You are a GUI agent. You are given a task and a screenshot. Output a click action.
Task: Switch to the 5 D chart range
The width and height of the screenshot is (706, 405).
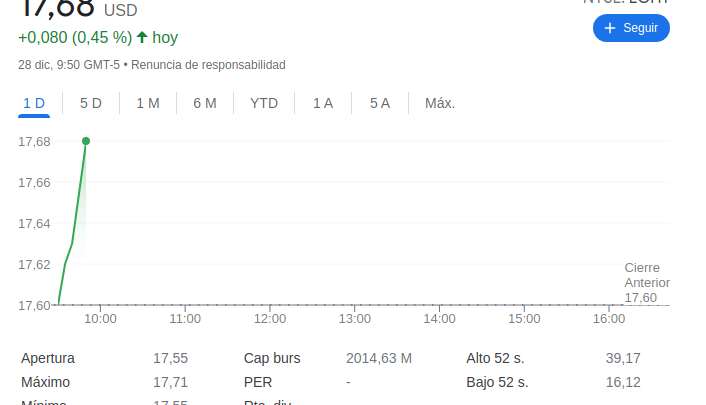(x=91, y=103)
